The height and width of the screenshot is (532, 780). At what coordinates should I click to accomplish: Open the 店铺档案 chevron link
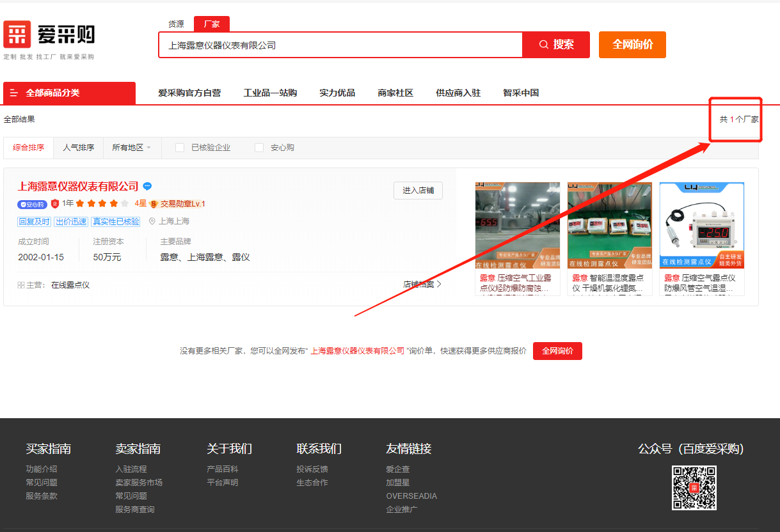tap(422, 285)
